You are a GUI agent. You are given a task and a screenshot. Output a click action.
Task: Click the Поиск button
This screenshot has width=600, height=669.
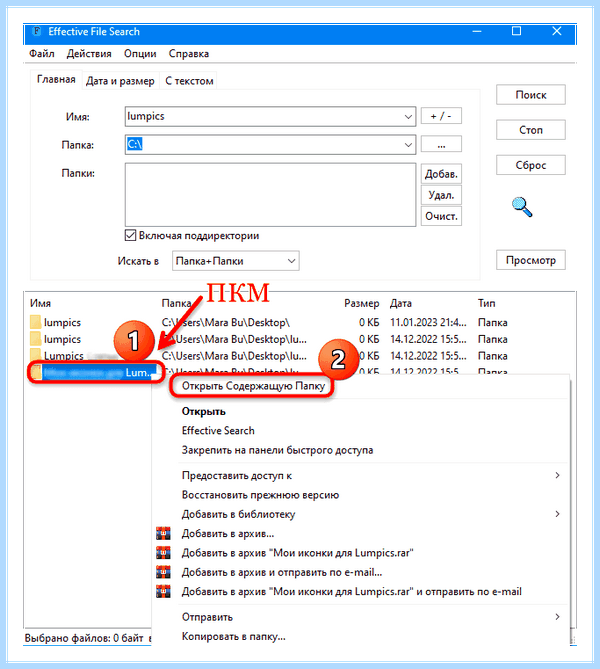click(530, 95)
